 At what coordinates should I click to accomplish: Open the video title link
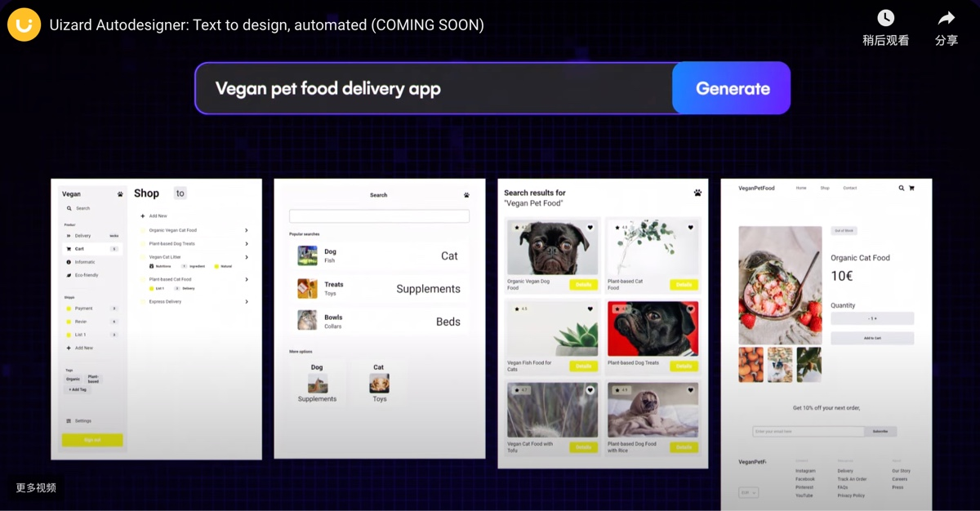(x=266, y=24)
